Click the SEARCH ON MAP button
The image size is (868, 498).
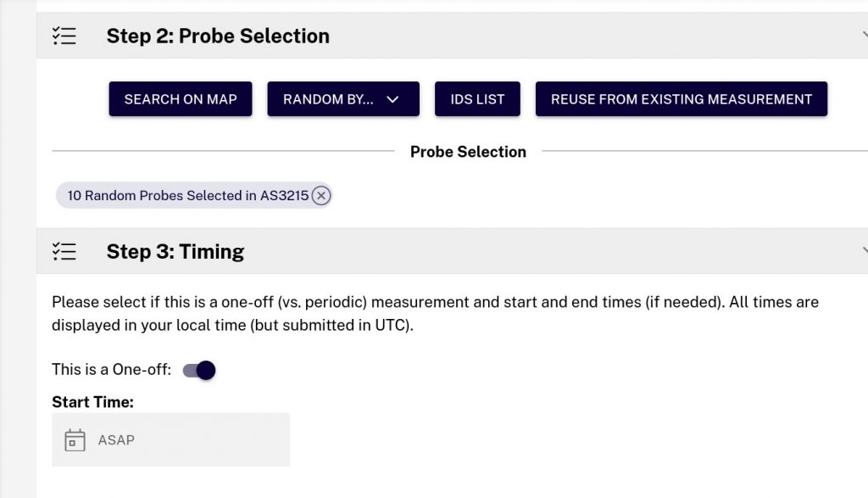point(180,98)
